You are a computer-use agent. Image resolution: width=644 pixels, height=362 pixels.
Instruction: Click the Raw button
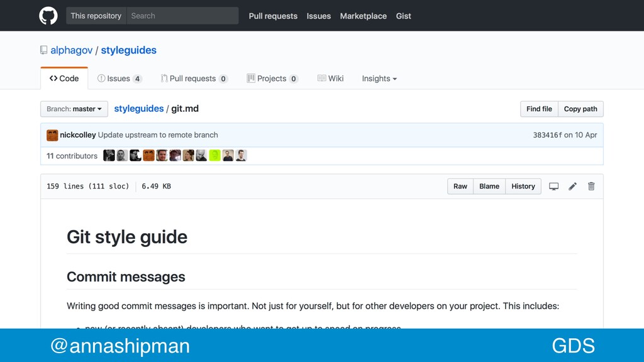click(x=460, y=186)
